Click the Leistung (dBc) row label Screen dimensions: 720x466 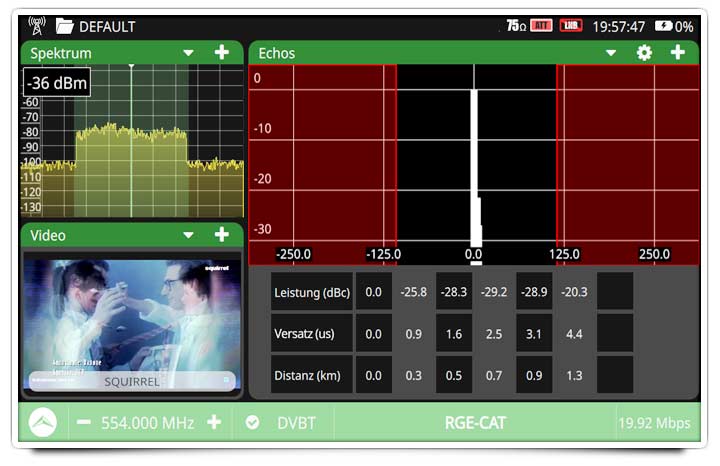[x=312, y=292]
